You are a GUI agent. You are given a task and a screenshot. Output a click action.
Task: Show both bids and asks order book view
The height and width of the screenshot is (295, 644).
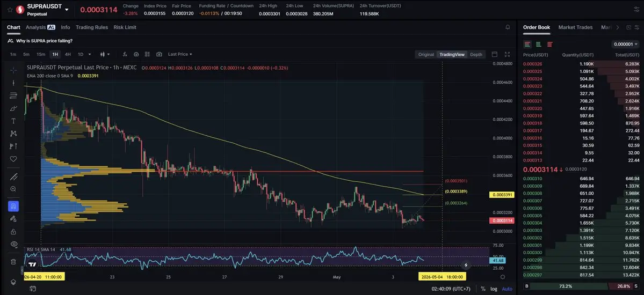click(527, 45)
